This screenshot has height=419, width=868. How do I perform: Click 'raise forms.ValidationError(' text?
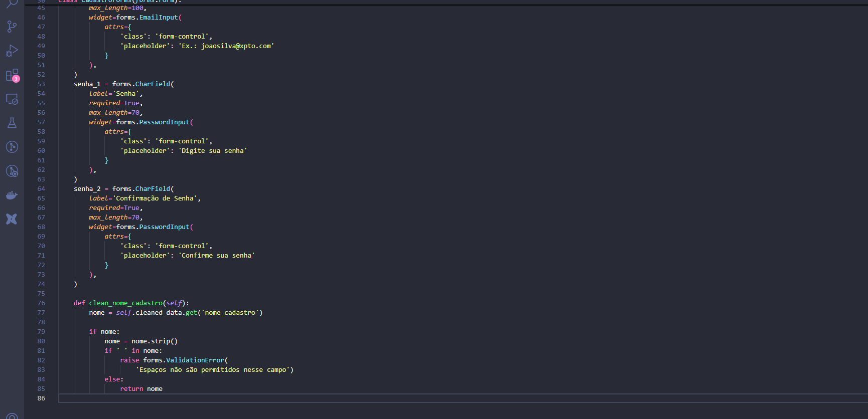tap(174, 360)
